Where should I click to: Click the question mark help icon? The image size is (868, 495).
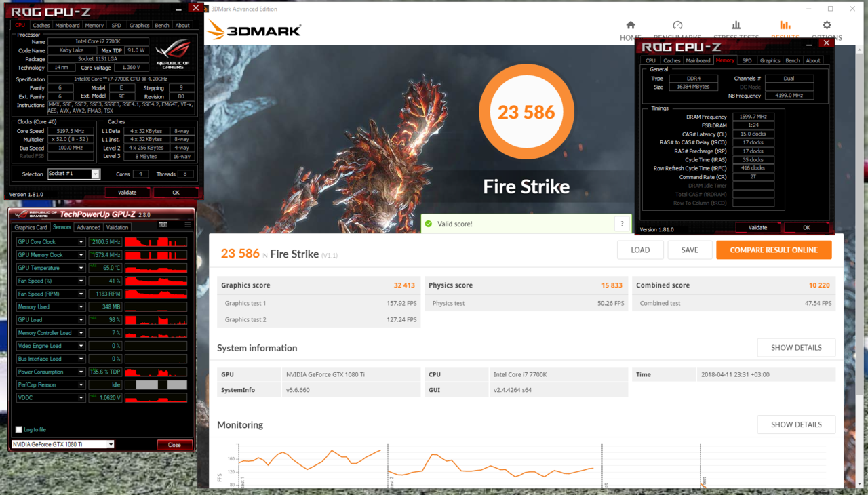pos(622,224)
